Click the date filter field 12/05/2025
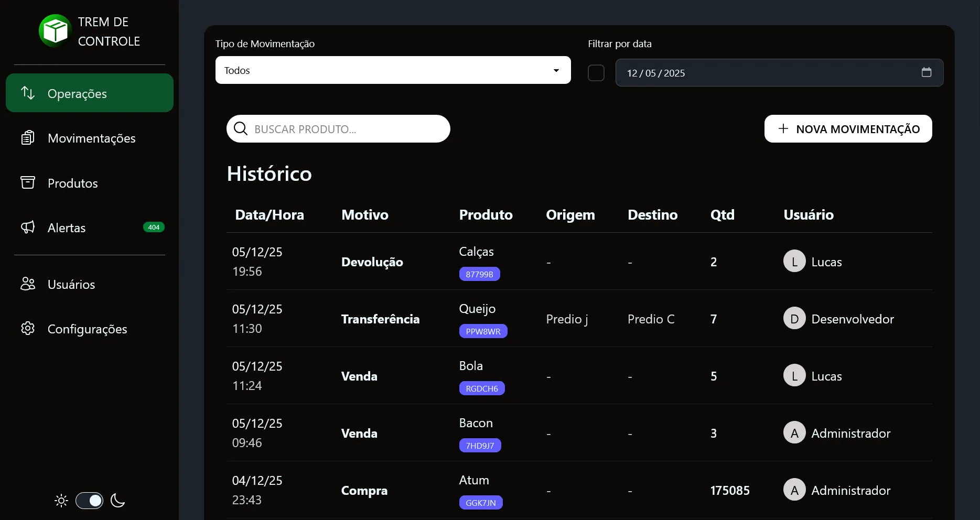Image resolution: width=980 pixels, height=520 pixels. [x=779, y=73]
